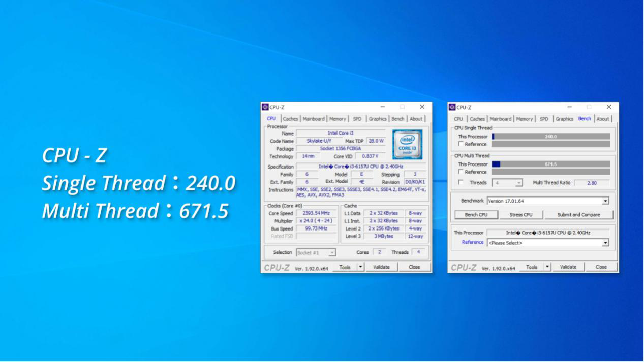
Task: Click Multiplier x 24.0 value
Action: 316,221
